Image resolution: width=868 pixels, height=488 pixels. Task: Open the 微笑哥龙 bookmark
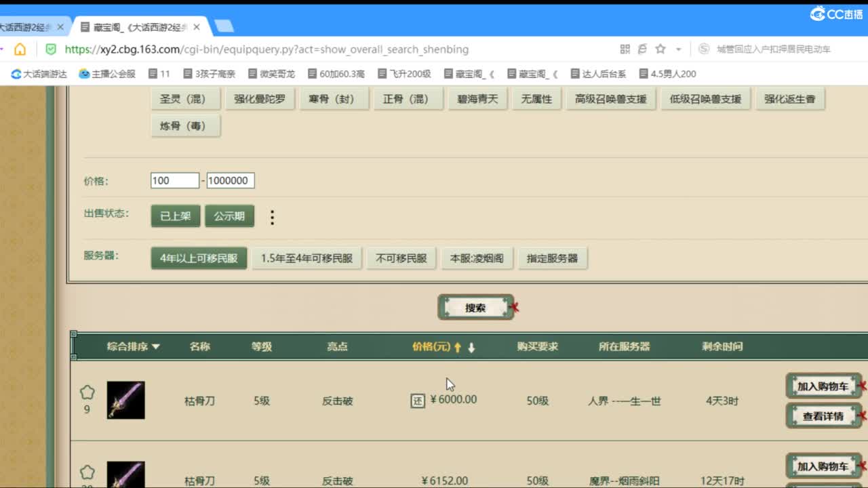271,74
